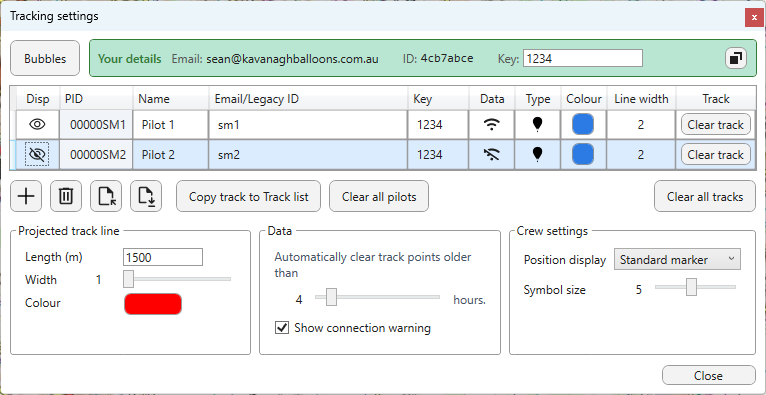This screenshot has width=766, height=395.
Task: Click PID cell 00000SM2
Action: point(96,155)
